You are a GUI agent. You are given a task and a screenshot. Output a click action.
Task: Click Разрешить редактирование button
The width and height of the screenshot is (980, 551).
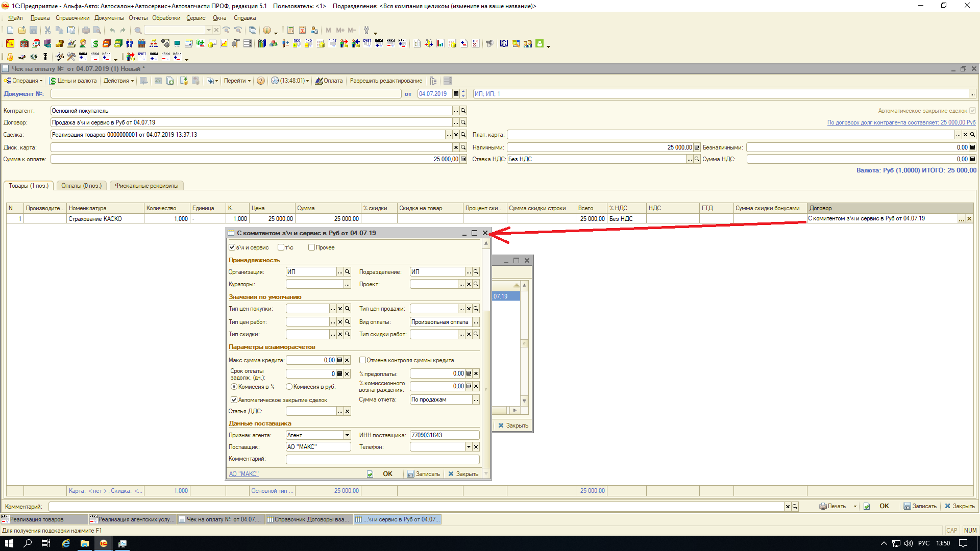point(386,81)
